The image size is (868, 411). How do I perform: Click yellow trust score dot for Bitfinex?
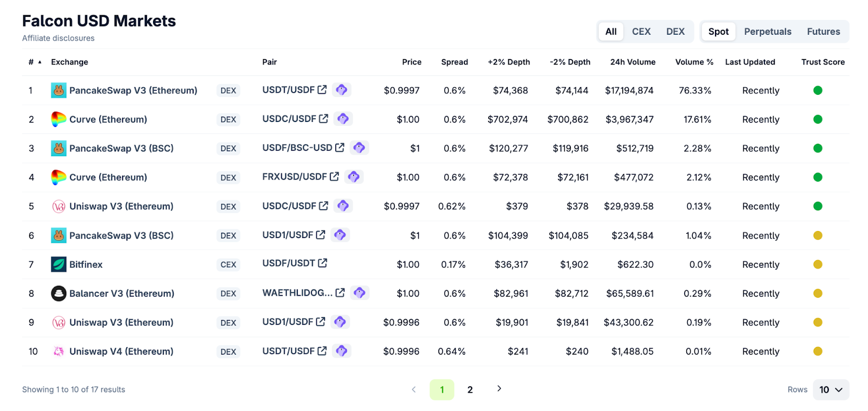(x=818, y=264)
